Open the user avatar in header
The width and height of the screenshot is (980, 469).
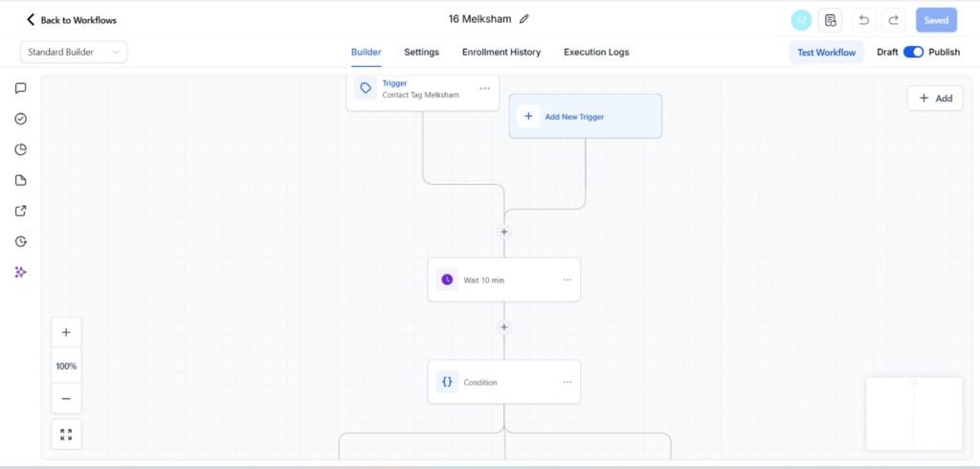click(x=801, y=20)
